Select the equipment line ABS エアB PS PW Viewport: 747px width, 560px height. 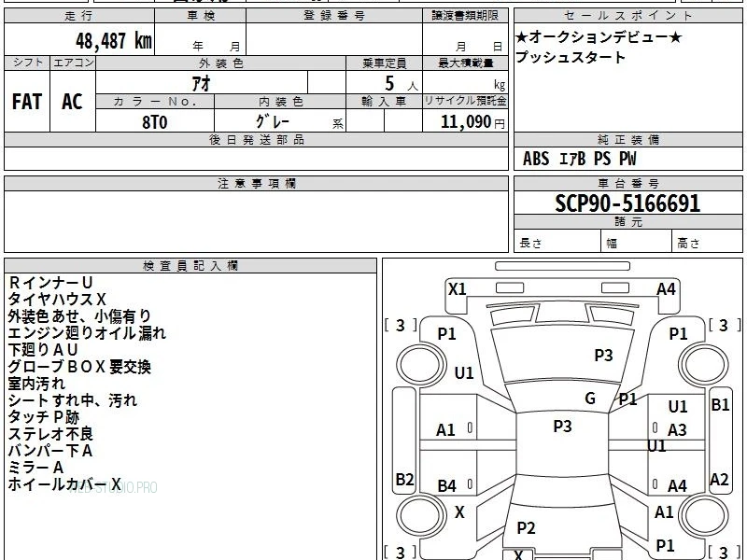(579, 159)
